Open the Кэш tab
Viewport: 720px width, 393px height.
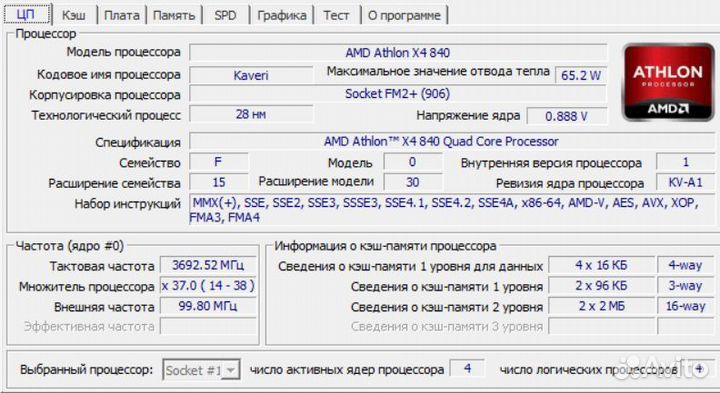click(74, 15)
